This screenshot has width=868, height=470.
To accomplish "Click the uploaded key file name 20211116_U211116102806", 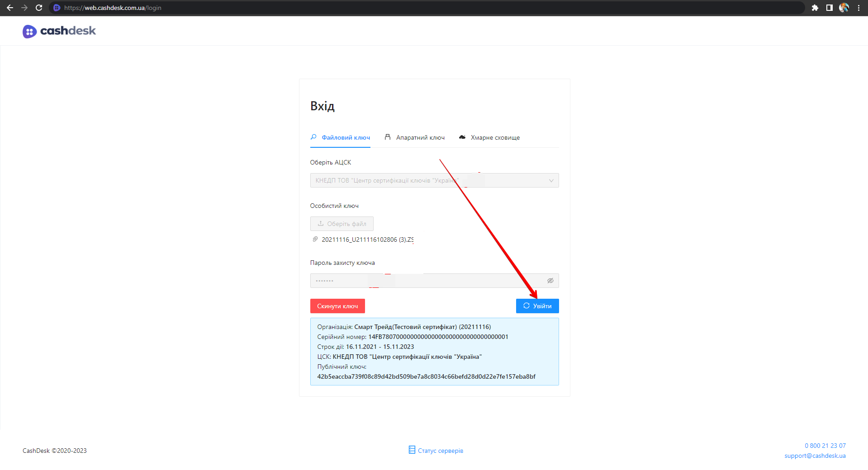I will tap(368, 240).
